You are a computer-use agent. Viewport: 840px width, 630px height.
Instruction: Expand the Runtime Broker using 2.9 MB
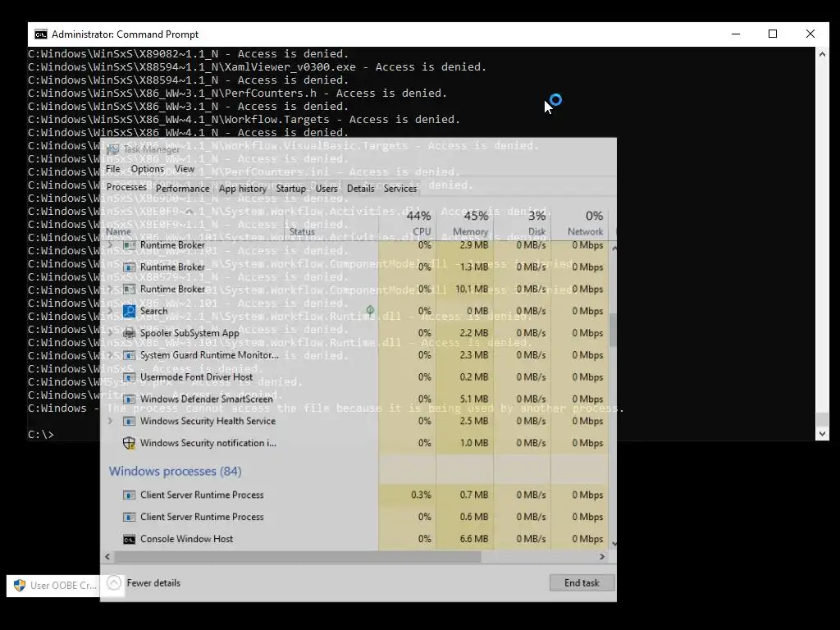tap(111, 244)
